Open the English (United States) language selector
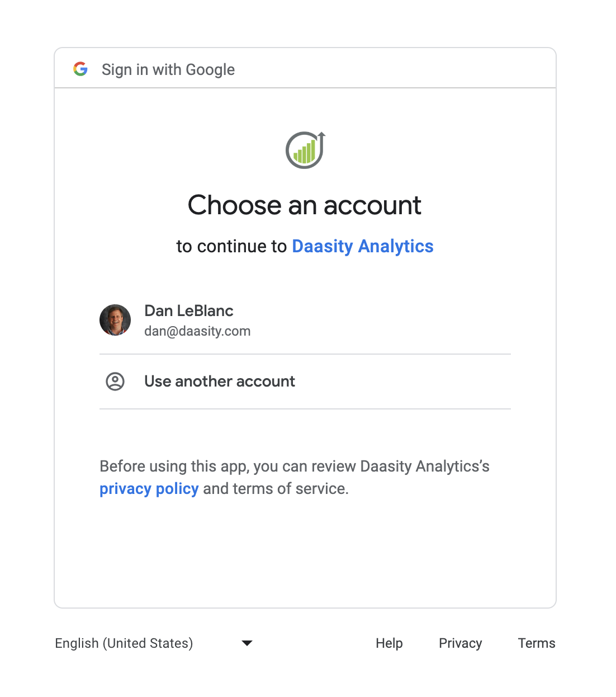 pyautogui.click(x=124, y=643)
